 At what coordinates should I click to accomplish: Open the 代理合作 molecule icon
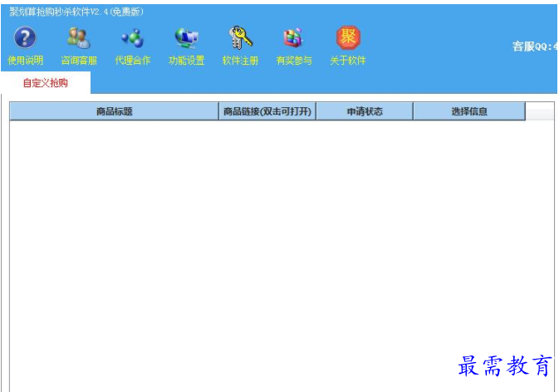pyautogui.click(x=133, y=37)
